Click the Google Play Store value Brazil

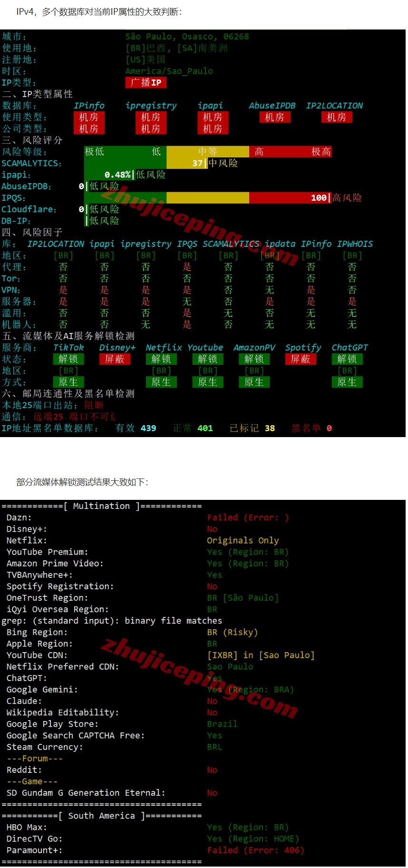[222, 724]
